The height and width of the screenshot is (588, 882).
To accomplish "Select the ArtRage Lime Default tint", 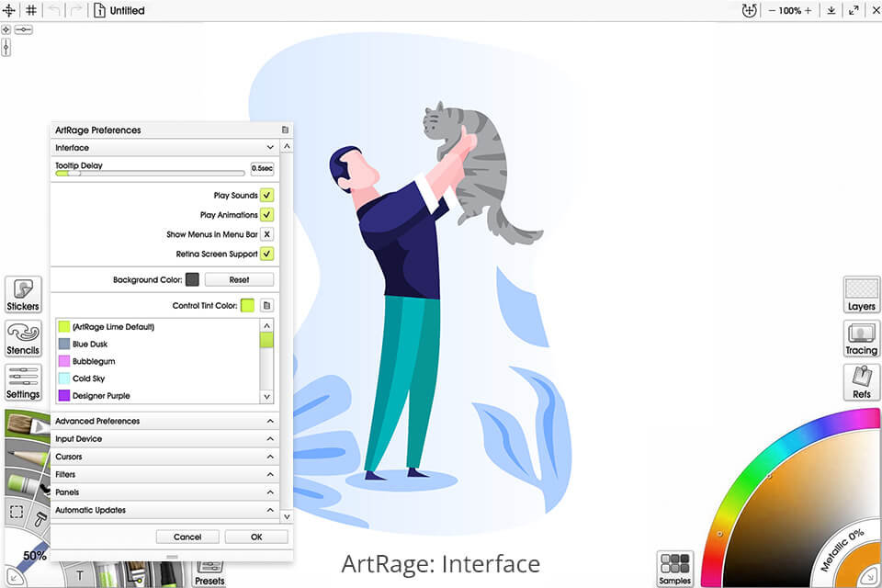I will click(157, 326).
